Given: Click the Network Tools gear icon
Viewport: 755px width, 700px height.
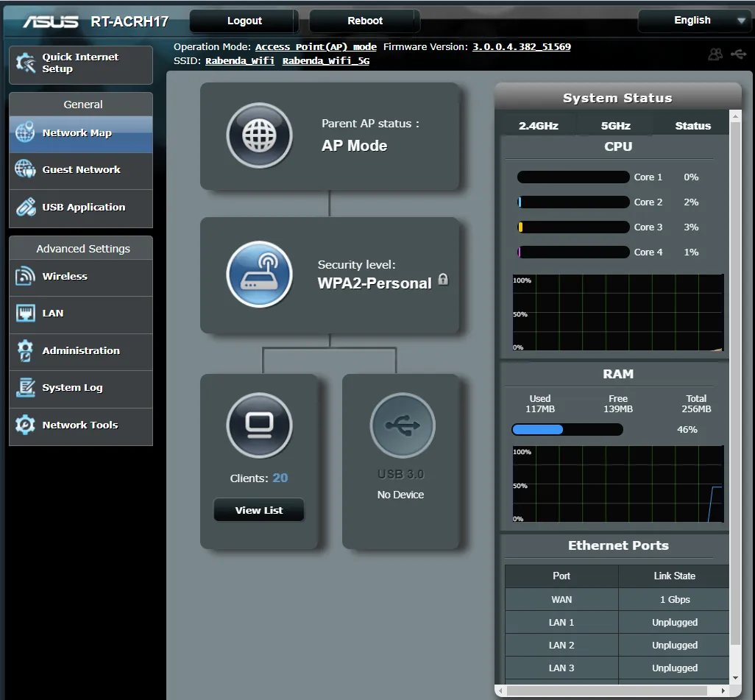Looking at the screenshot, I should (25, 425).
